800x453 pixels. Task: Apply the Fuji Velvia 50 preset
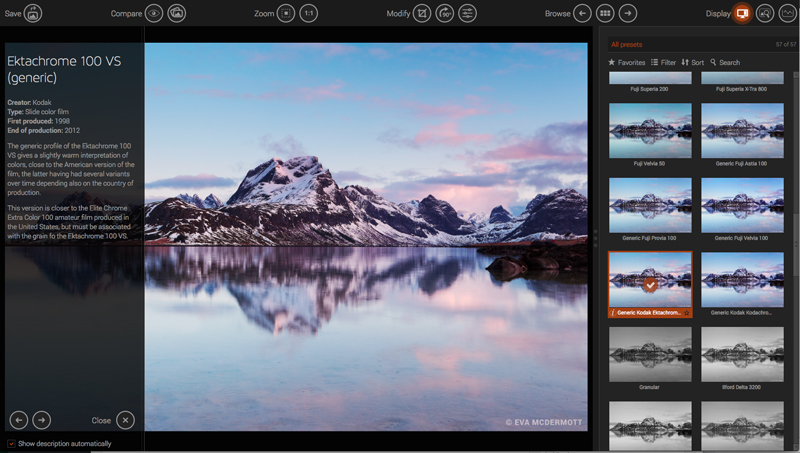650,131
